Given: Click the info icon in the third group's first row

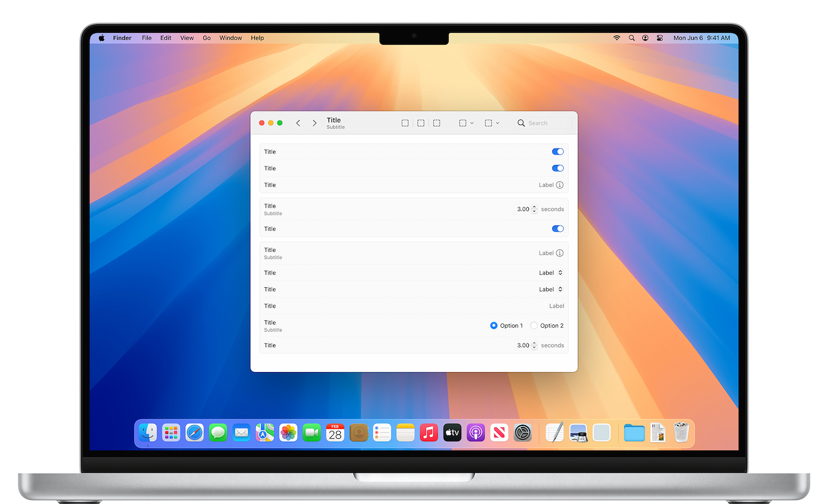Looking at the screenshot, I should click(x=560, y=253).
